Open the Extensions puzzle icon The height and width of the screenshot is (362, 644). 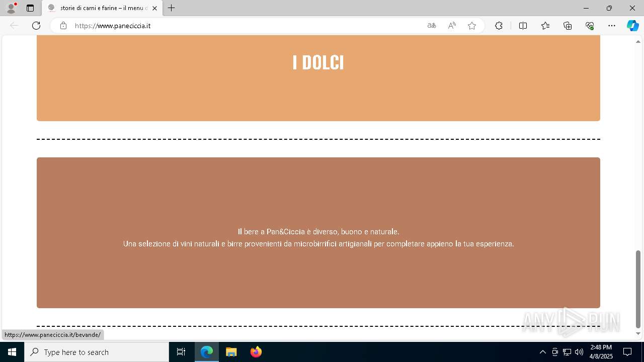(499, 26)
